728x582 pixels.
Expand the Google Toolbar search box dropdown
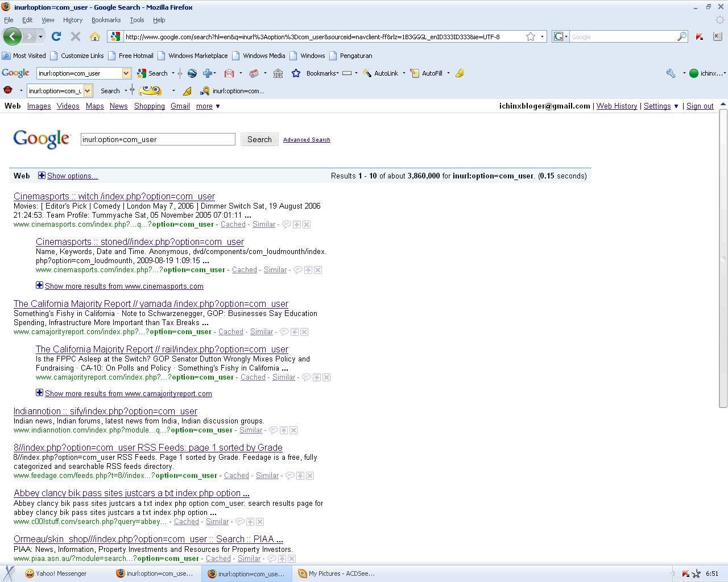pyautogui.click(x=126, y=73)
